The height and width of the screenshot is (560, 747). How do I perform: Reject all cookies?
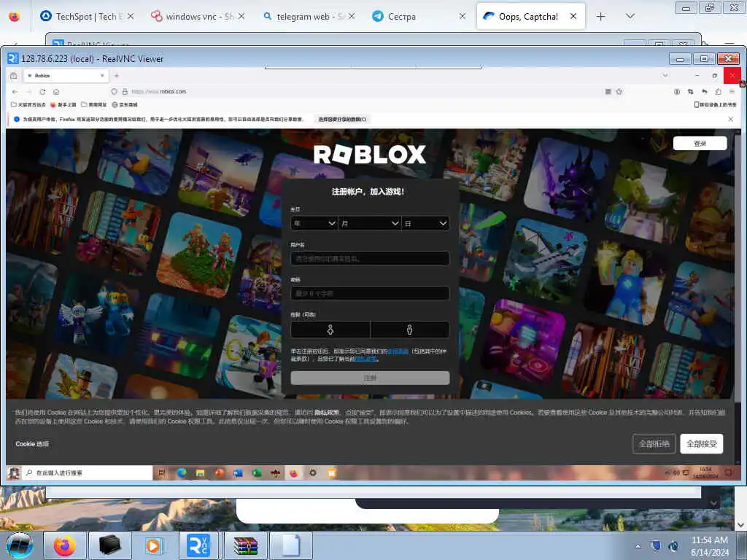coord(654,444)
